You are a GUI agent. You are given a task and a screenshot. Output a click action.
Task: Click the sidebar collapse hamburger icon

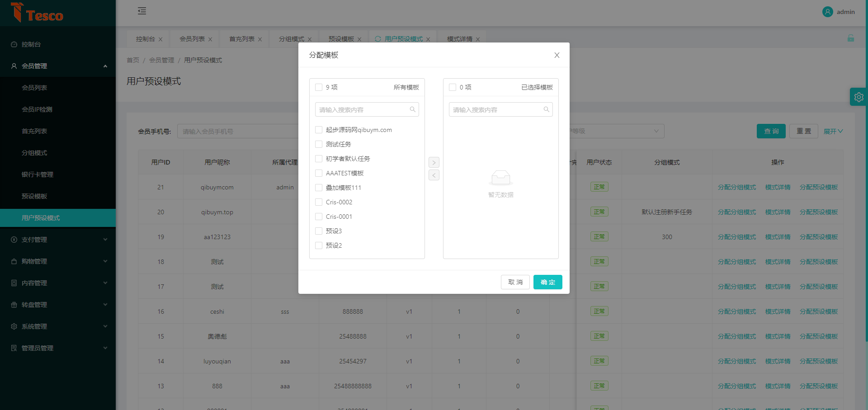(142, 11)
